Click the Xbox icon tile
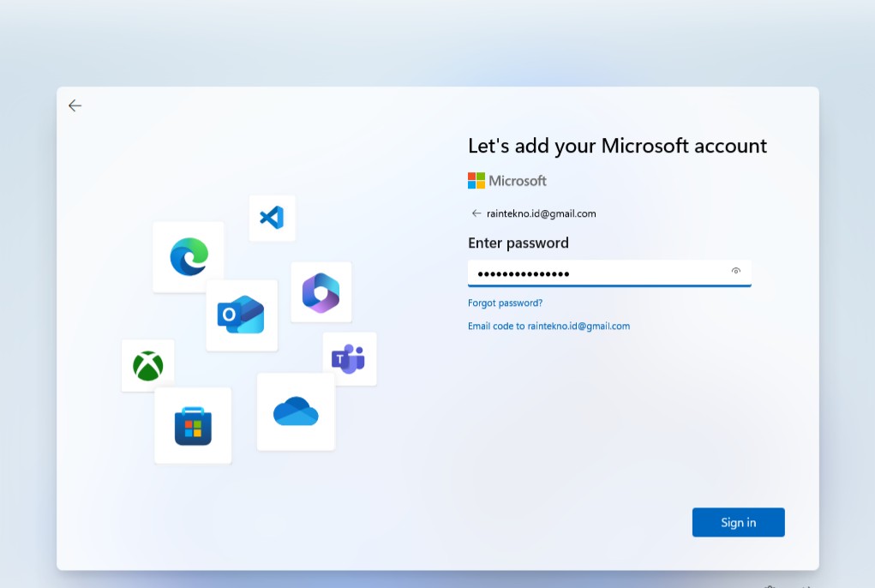The image size is (875, 588). (x=148, y=366)
